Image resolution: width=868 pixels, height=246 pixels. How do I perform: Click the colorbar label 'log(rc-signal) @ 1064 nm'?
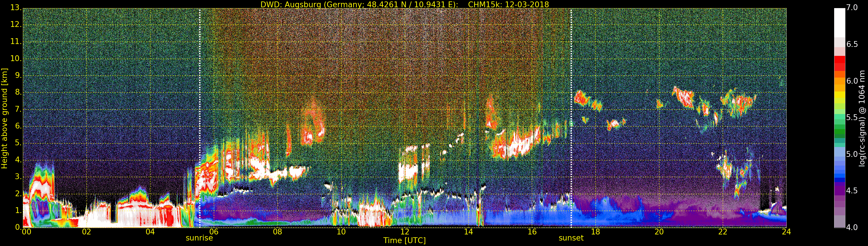point(862,118)
